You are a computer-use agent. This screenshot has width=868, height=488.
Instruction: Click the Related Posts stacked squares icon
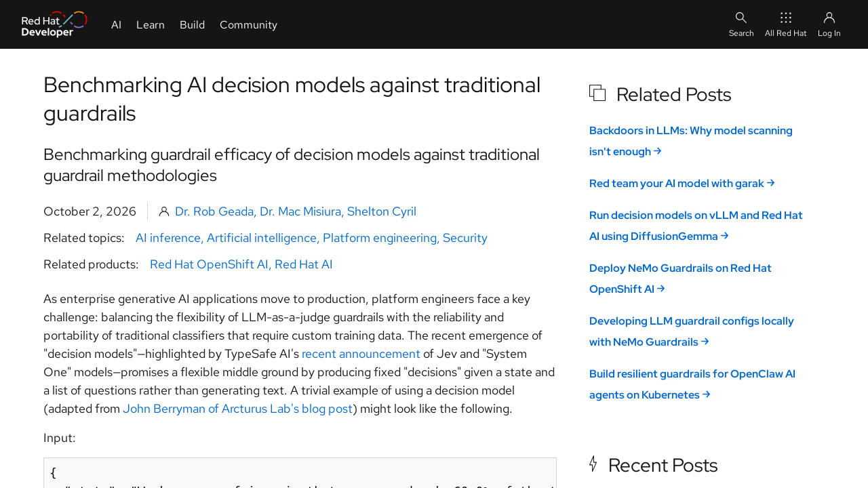point(597,93)
